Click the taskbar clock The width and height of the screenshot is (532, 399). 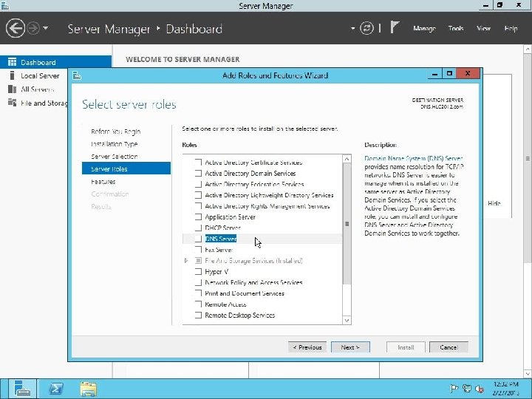tap(505, 389)
